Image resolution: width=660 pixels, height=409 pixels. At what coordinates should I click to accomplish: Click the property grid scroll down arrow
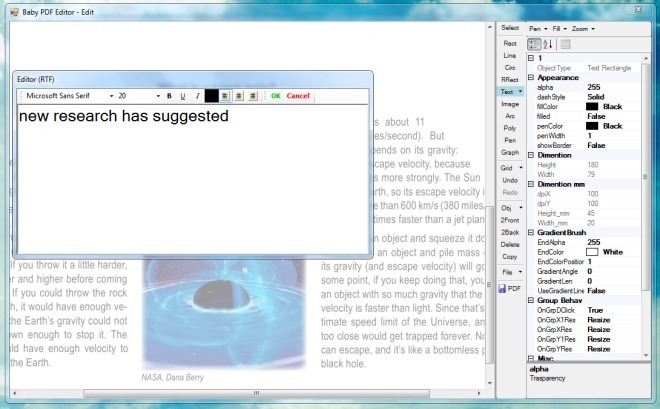(x=646, y=356)
